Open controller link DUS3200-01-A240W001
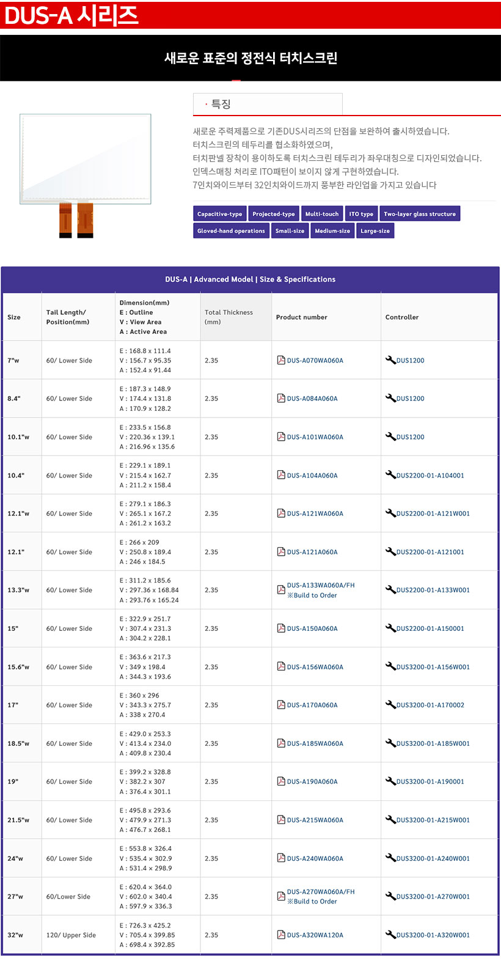 (433, 859)
